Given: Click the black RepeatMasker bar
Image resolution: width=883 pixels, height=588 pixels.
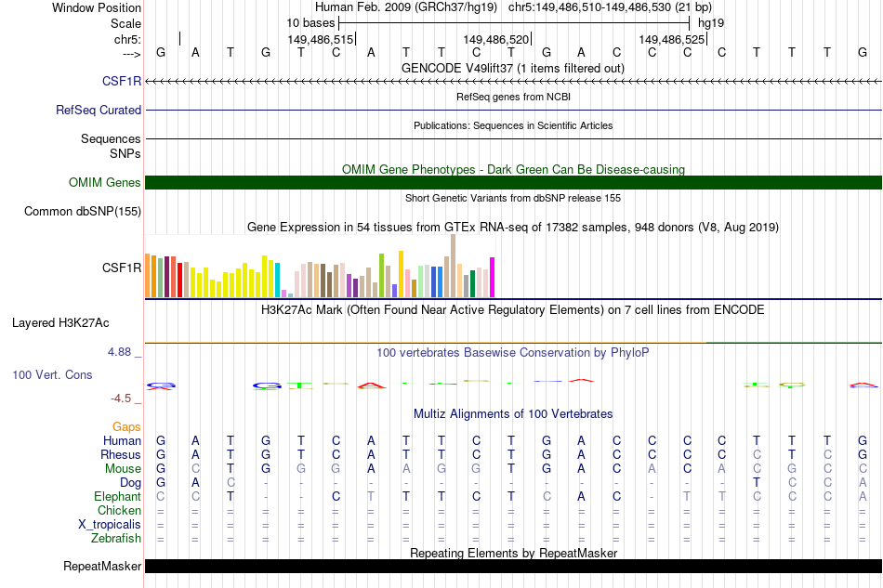Looking at the screenshot, I should 513,566.
